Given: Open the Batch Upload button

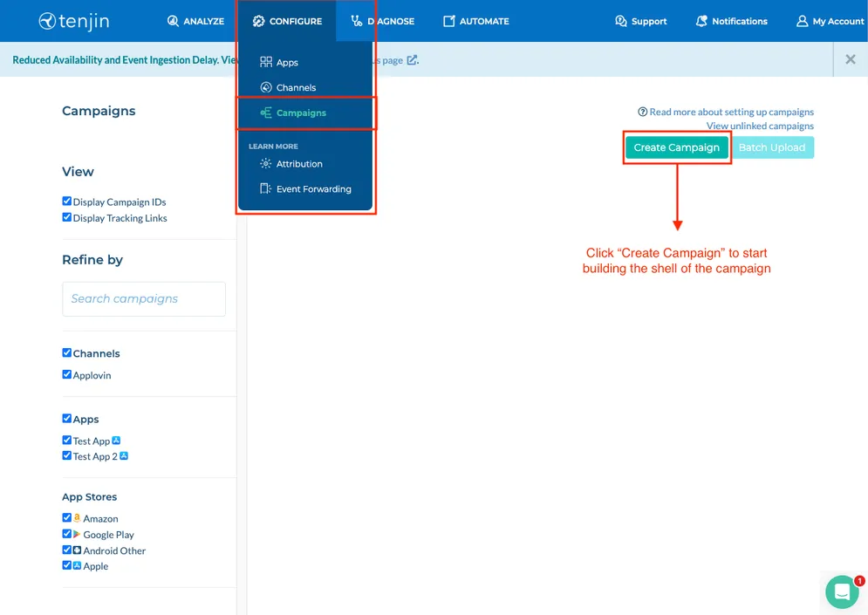Looking at the screenshot, I should (772, 147).
